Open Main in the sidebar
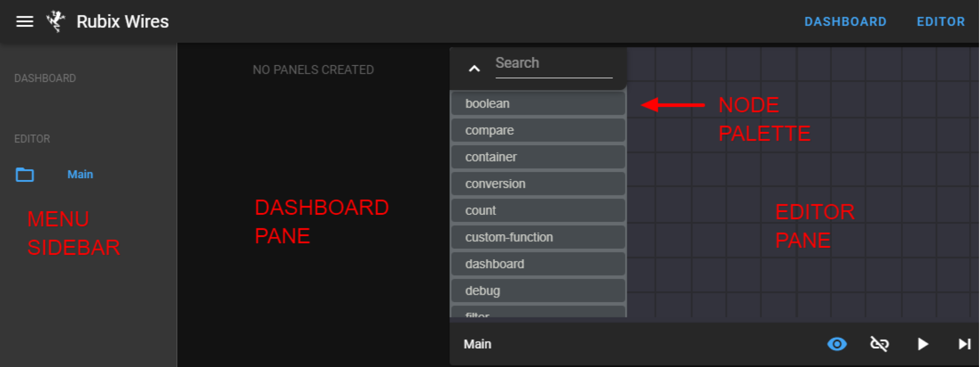 point(80,174)
